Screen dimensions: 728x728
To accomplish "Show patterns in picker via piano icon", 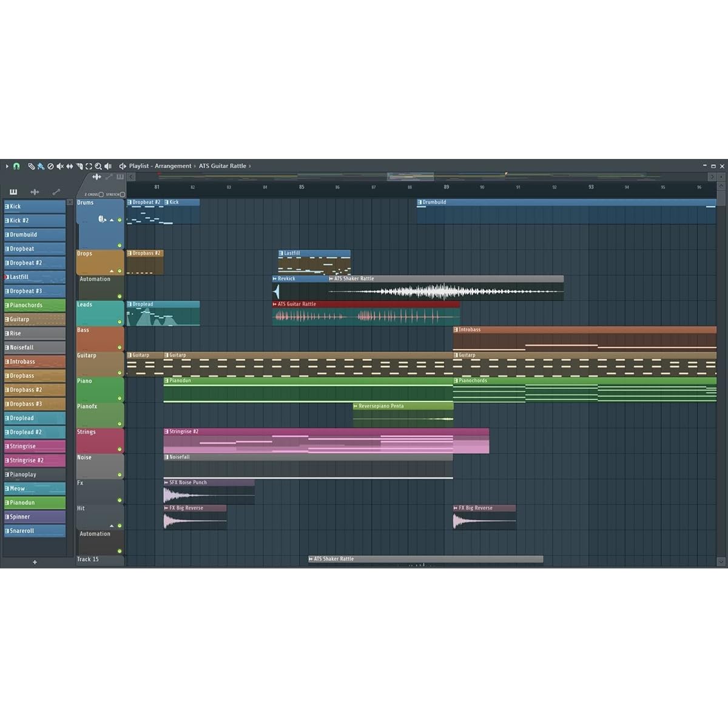I will tap(13, 192).
